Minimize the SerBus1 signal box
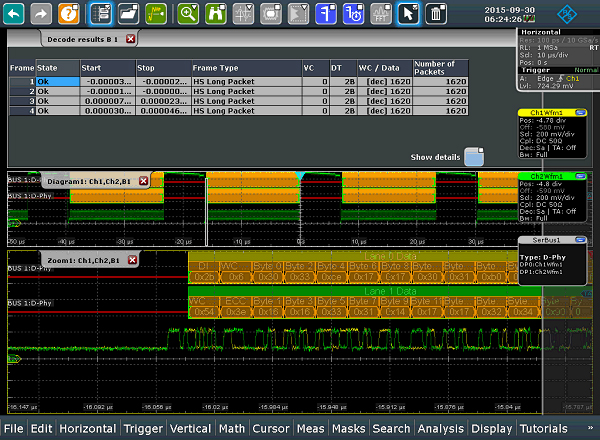 [x=580, y=240]
